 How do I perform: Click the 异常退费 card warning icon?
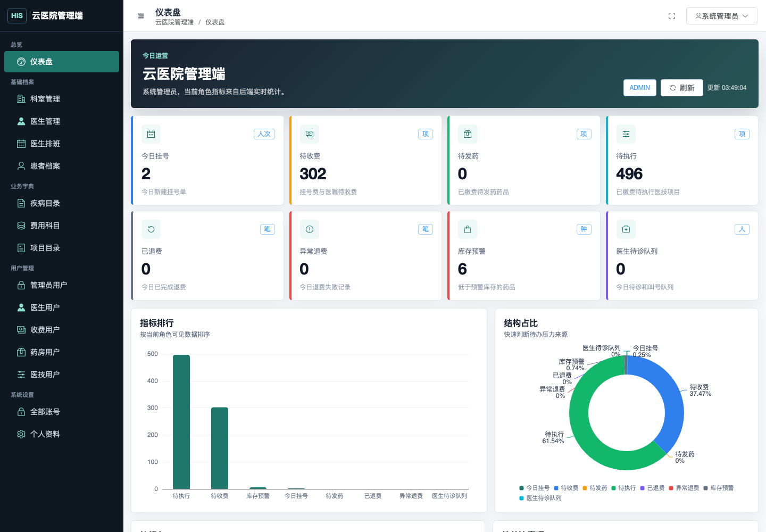(x=310, y=229)
